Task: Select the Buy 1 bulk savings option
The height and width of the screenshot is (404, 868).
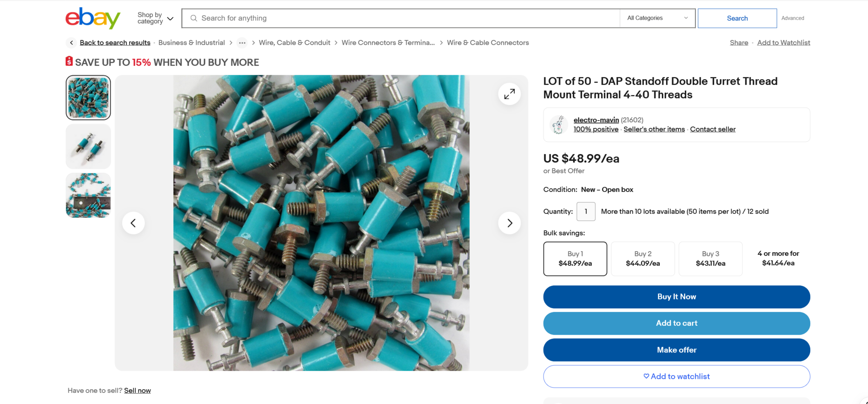Action: (x=575, y=259)
